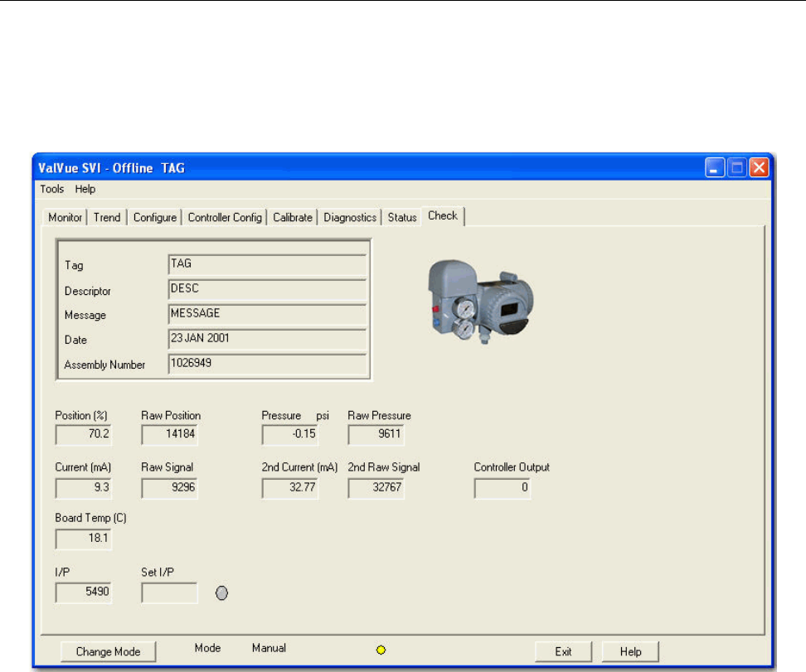This screenshot has width=806, height=672.
Task: Open the Help menu in menu bar
Action: pyautogui.click(x=85, y=189)
